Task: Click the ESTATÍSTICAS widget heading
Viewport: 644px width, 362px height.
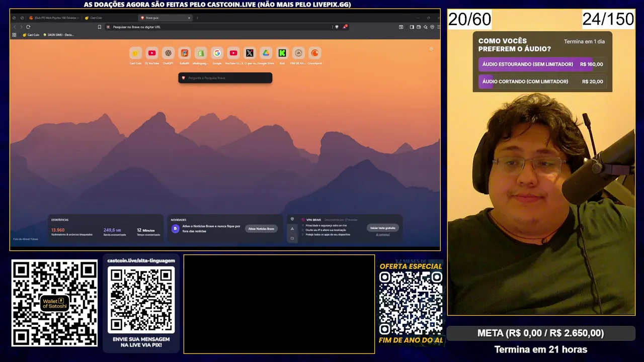Action: pos(60,220)
